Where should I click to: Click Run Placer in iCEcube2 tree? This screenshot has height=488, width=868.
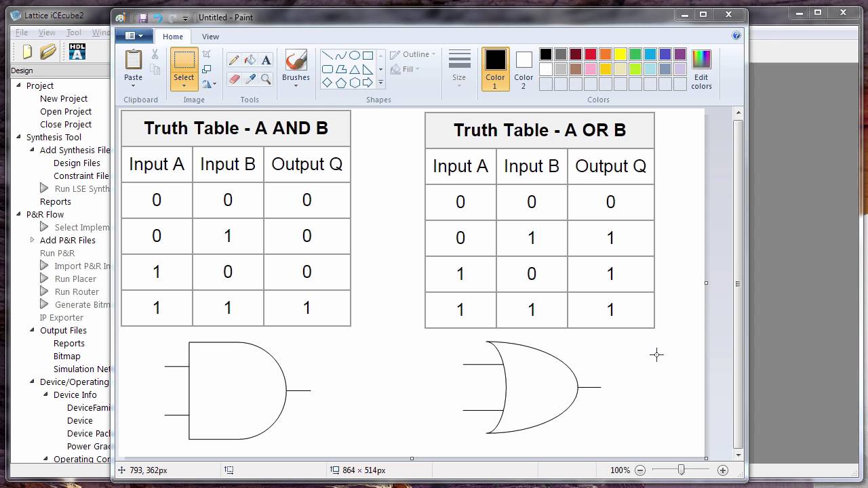pyautogui.click(x=75, y=279)
